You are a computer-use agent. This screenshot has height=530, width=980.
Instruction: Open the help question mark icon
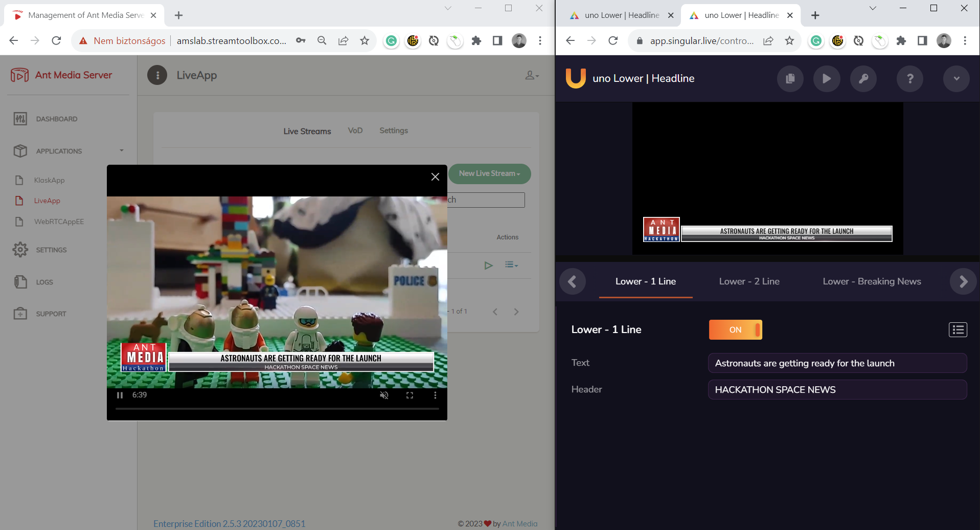point(909,79)
